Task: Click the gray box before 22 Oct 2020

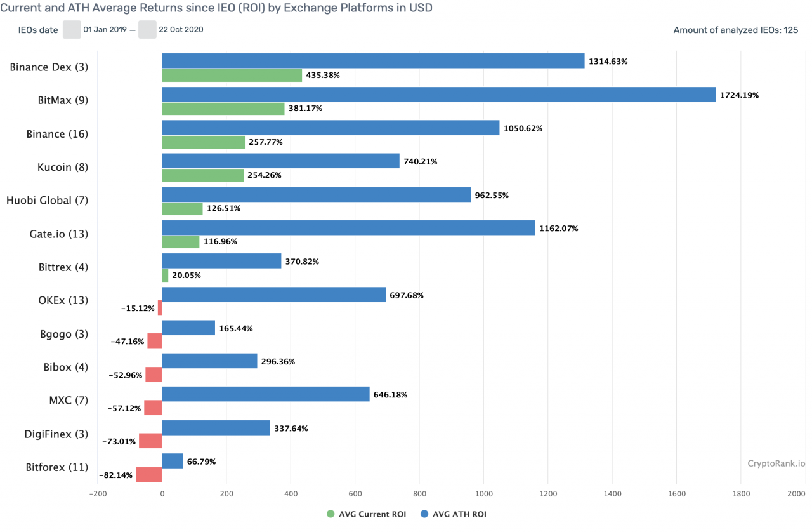Action: 147,30
